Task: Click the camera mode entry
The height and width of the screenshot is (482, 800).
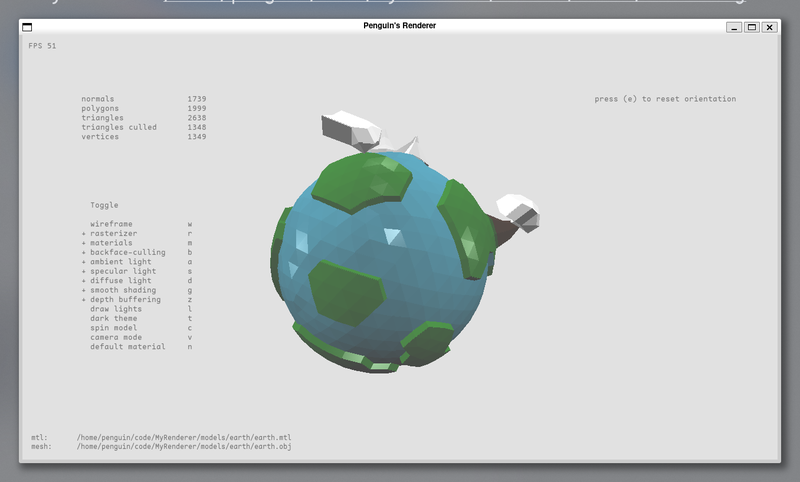Action: [116, 337]
